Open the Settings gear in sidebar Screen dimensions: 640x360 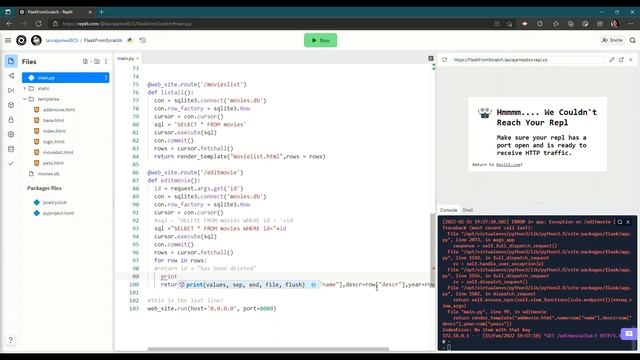pos(11,134)
